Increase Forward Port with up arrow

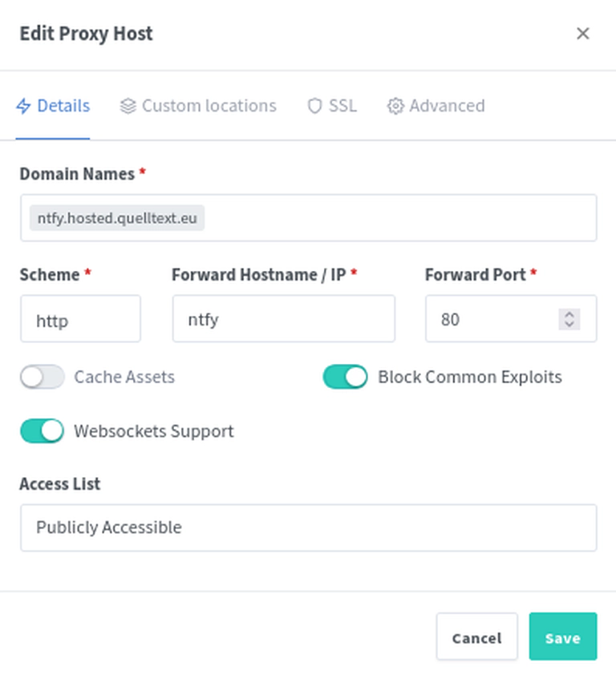(569, 315)
